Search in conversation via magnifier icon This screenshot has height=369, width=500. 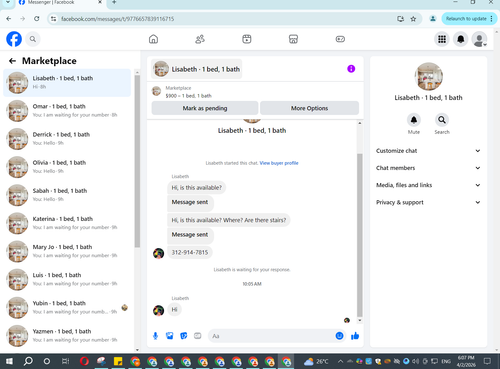[442, 120]
